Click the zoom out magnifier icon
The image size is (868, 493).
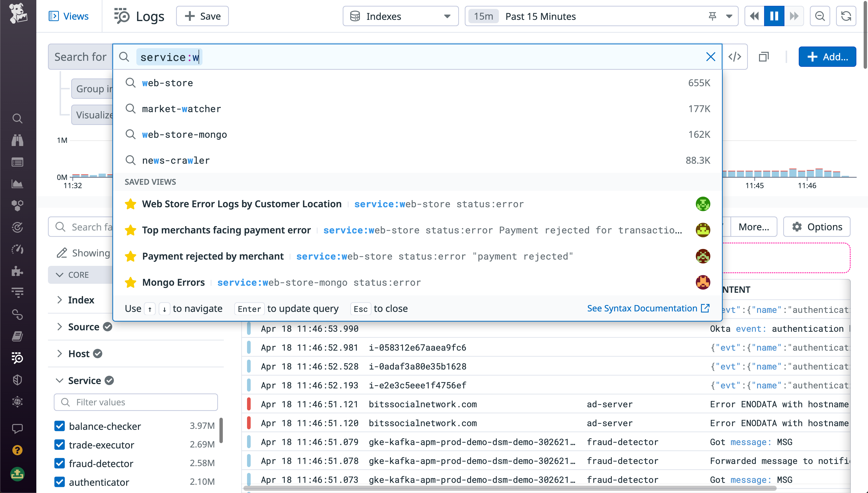click(x=820, y=16)
